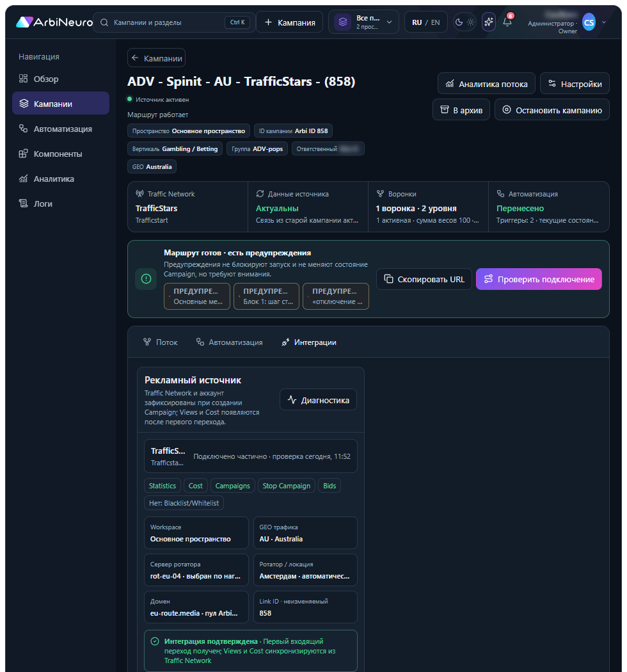Click the Данные источника Актуальны card
The height and width of the screenshot is (672, 627).
tap(308, 207)
